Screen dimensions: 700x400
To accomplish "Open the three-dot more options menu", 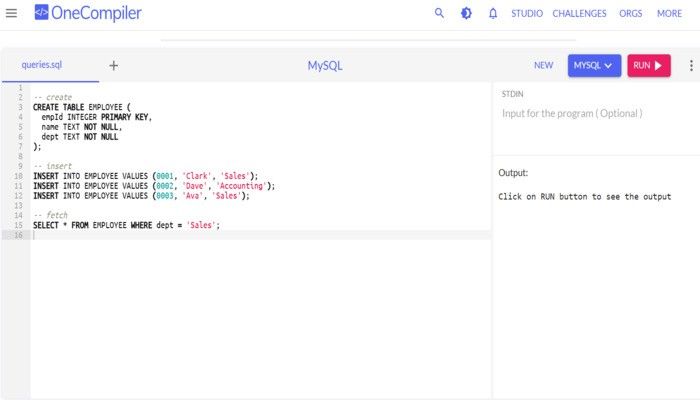I will 691,66.
